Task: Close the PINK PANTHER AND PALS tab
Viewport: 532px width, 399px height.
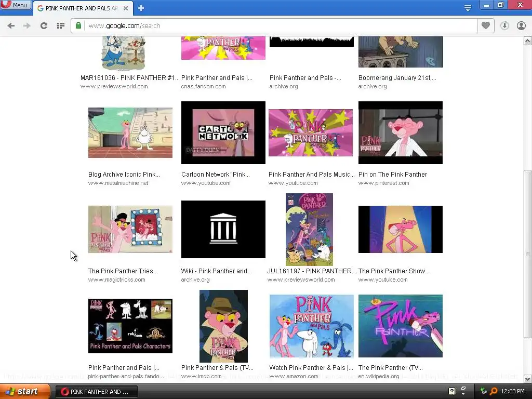Action: point(126,8)
